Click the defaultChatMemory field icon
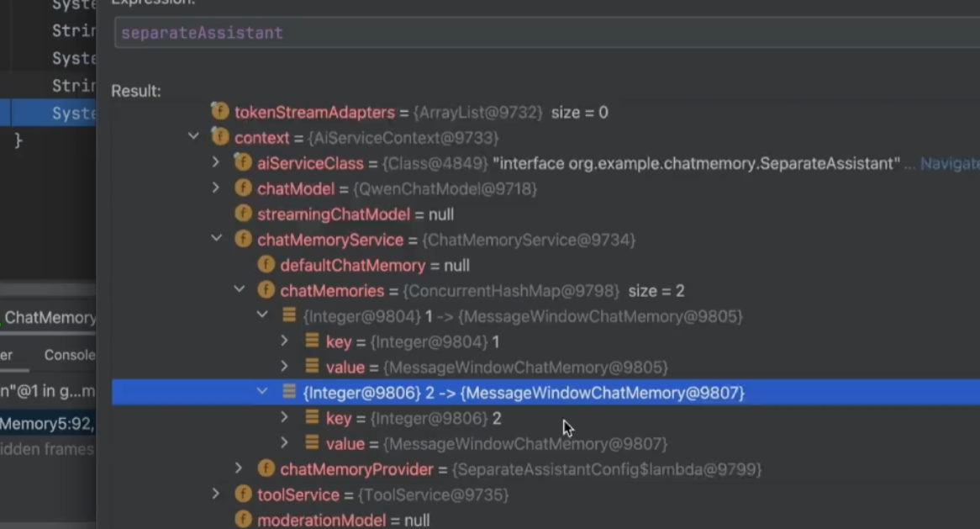The height and width of the screenshot is (529, 980). [x=266, y=264]
